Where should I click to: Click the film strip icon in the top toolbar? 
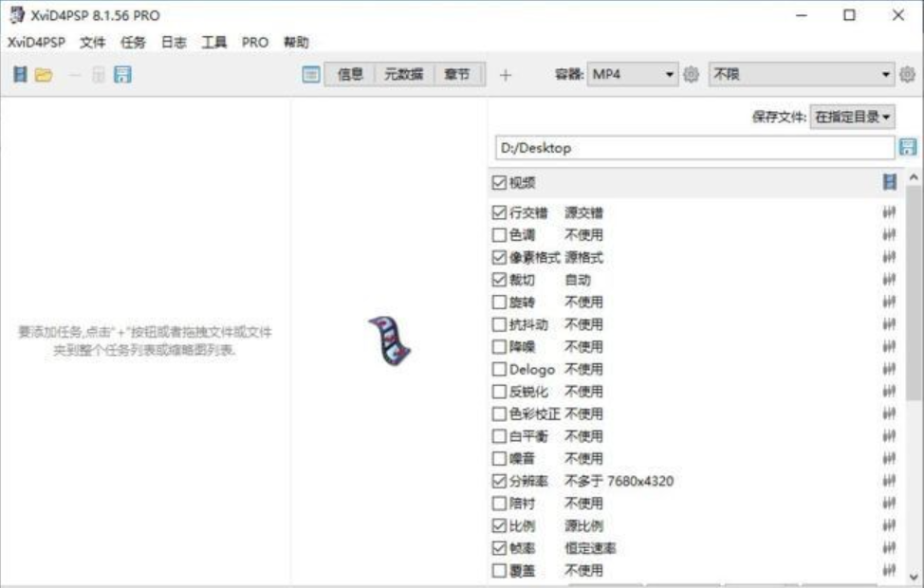(21, 74)
